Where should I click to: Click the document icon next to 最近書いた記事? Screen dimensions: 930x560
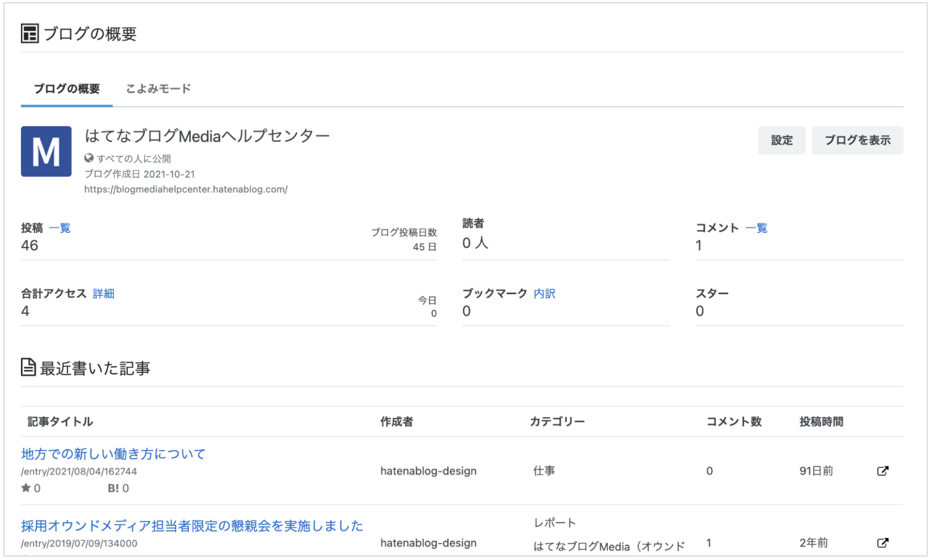coord(28,367)
